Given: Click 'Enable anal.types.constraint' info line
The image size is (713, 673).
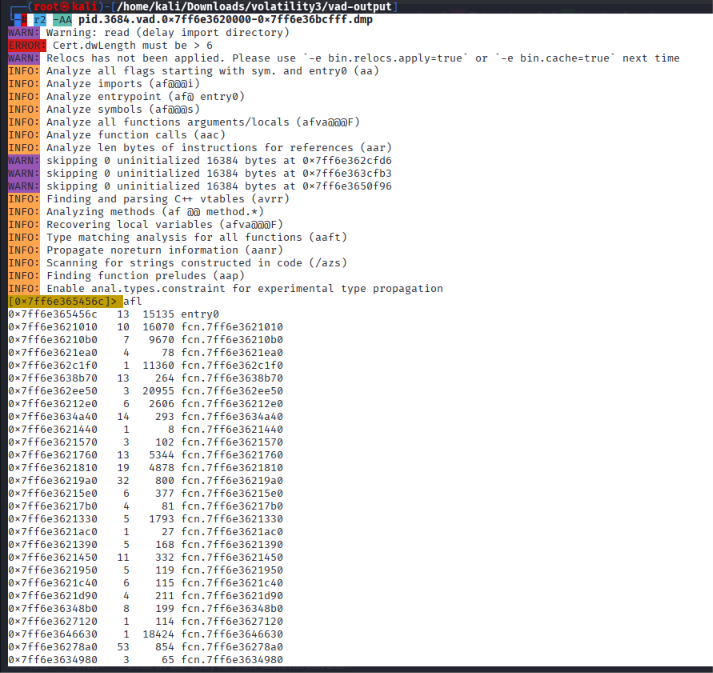Looking at the screenshot, I should point(245,288).
